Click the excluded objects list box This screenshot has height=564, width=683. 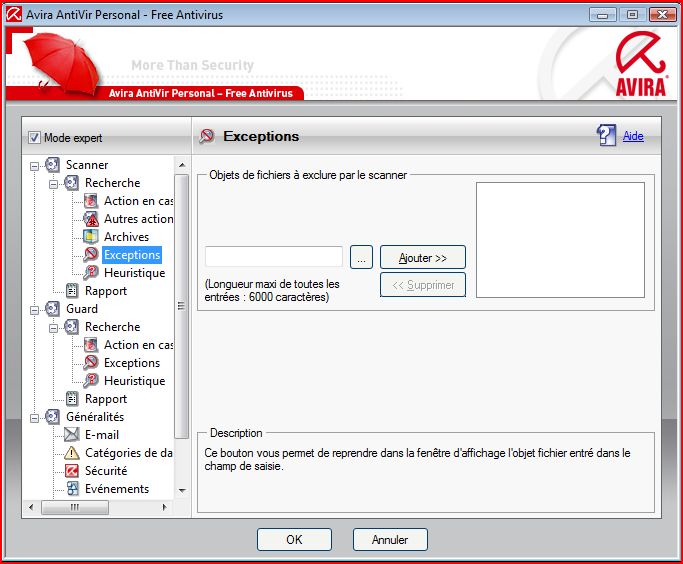[560, 240]
